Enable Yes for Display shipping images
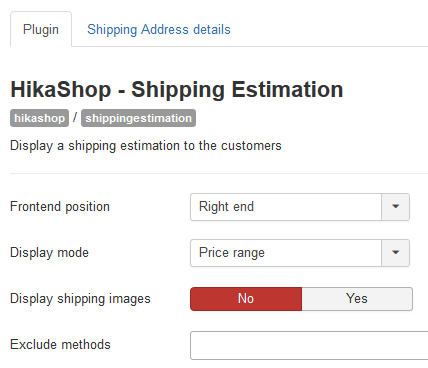The image size is (428, 368). point(357,299)
